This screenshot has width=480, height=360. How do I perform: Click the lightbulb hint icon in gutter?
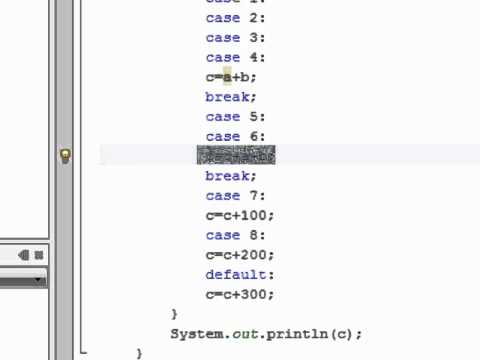[x=65, y=156]
